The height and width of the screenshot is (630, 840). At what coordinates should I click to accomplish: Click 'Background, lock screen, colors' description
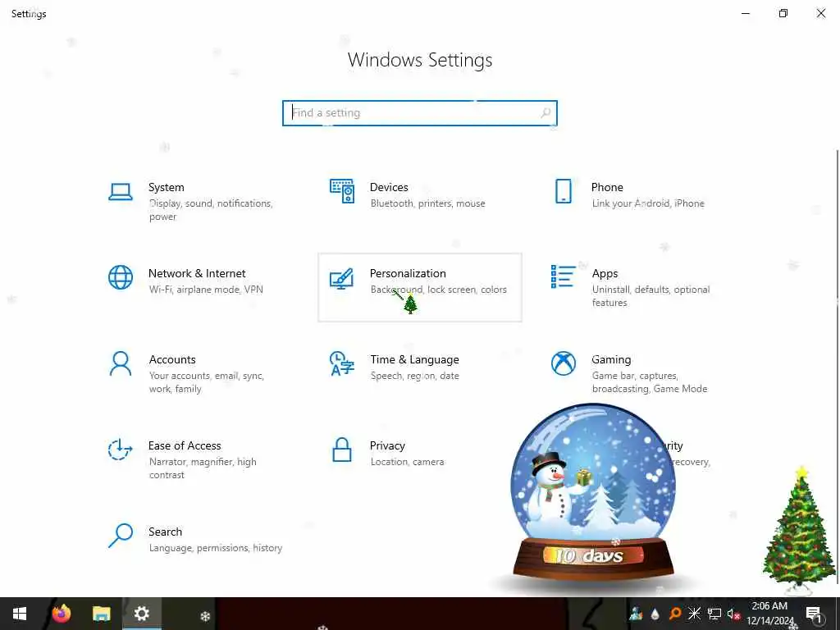click(x=439, y=290)
